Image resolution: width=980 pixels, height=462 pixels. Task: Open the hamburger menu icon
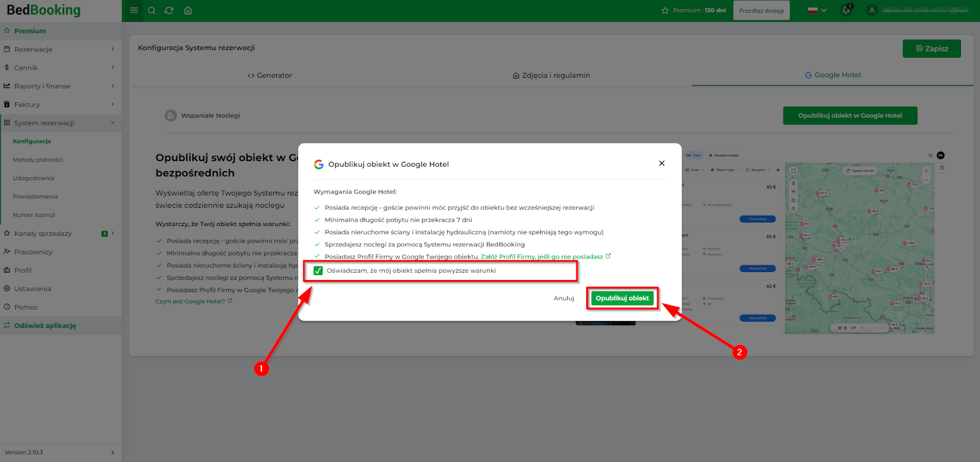coord(134,10)
